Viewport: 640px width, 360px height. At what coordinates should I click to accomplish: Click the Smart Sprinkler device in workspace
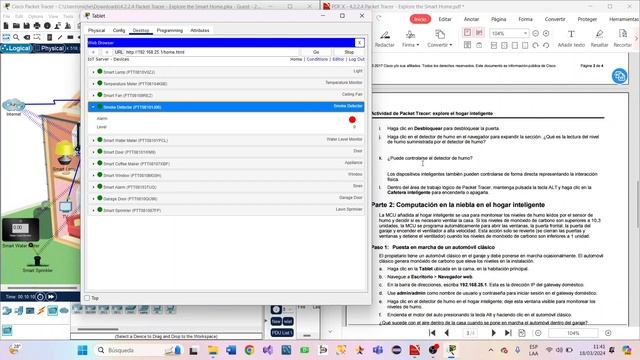point(37,262)
